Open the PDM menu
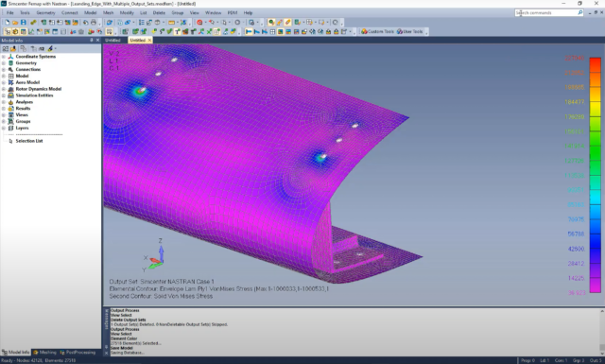This screenshot has width=605, height=364. coord(233,12)
